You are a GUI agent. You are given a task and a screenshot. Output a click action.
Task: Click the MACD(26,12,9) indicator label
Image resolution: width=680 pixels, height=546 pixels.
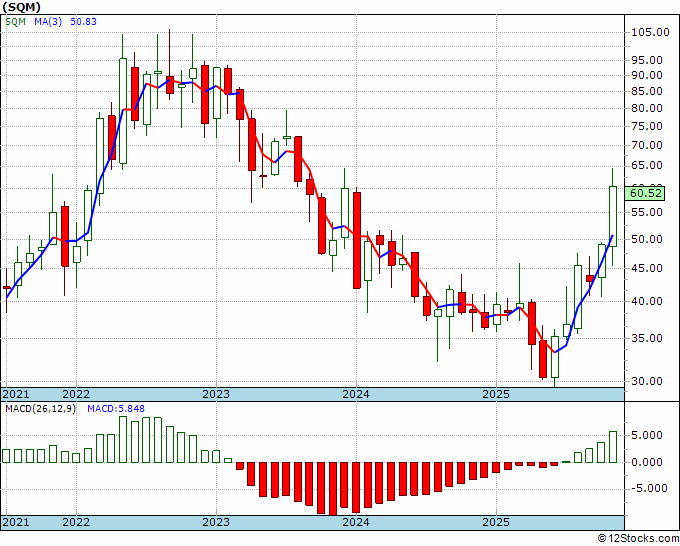coord(40,409)
